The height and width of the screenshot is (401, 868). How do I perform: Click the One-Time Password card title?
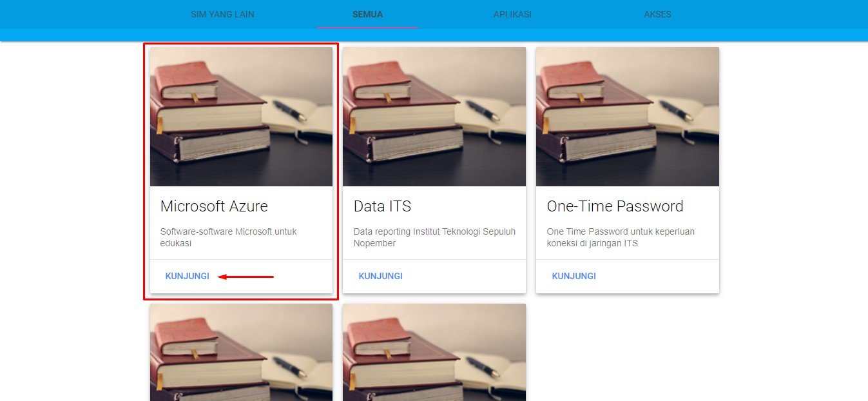click(615, 206)
